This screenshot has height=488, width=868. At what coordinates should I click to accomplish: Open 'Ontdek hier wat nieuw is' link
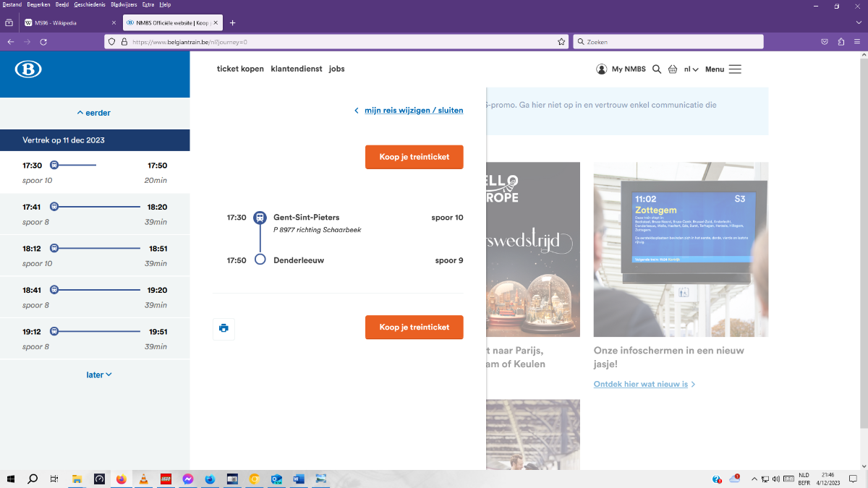tap(641, 384)
